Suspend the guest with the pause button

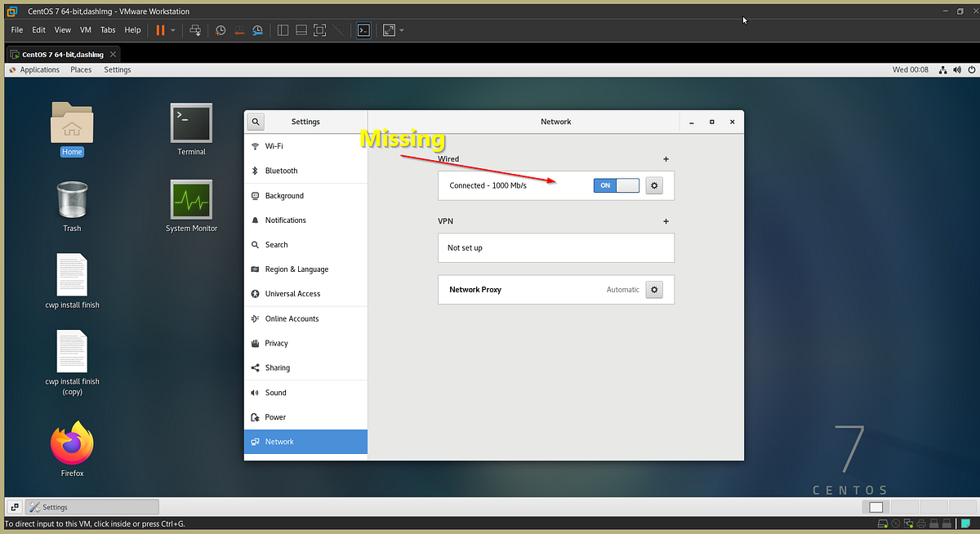click(161, 29)
